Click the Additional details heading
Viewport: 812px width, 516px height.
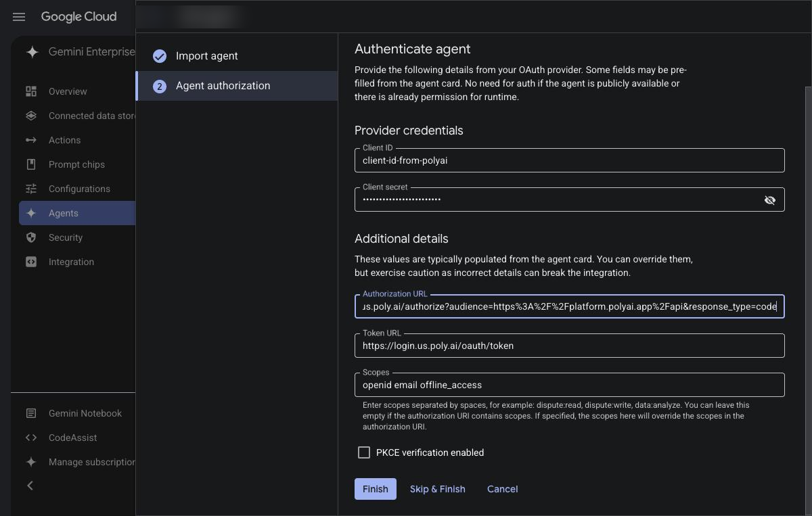pos(401,239)
